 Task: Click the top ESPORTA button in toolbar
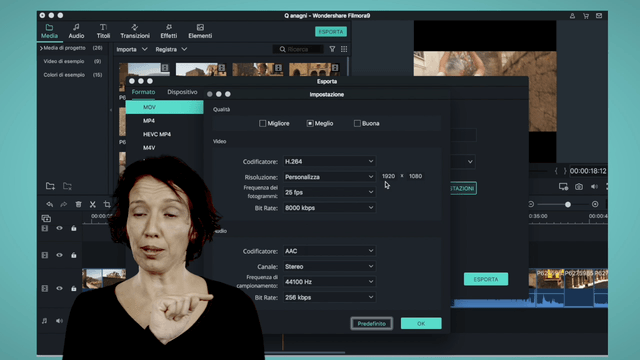tap(331, 31)
